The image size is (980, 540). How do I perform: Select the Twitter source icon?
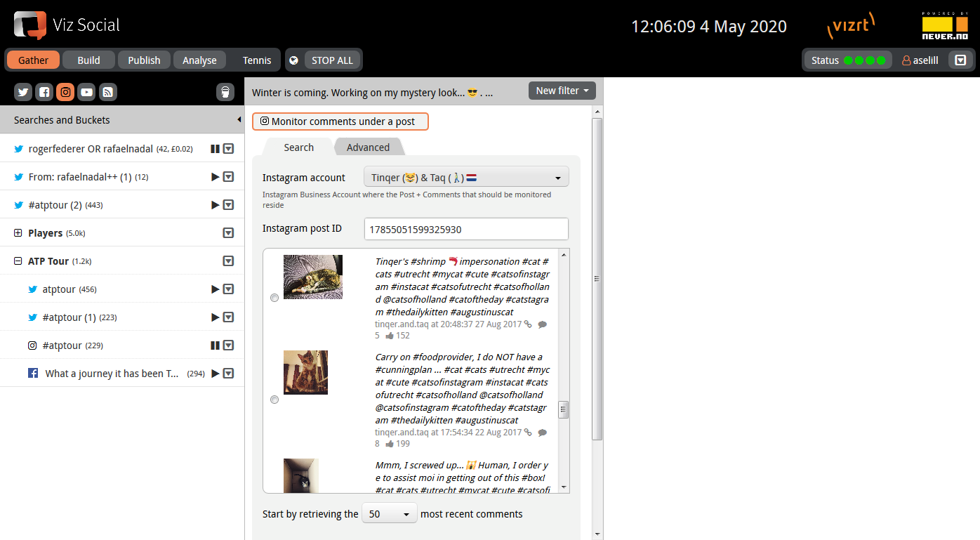[x=23, y=92]
